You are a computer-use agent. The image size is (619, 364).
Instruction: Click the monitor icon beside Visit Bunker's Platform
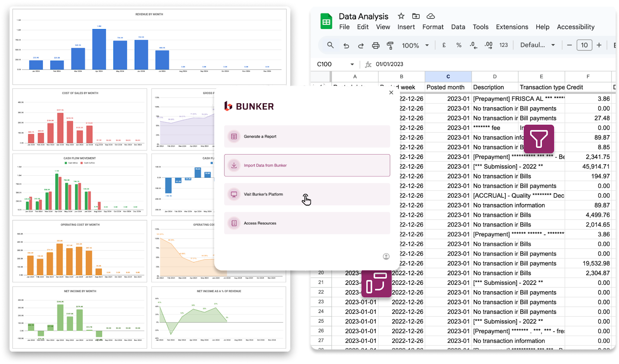pyautogui.click(x=234, y=194)
